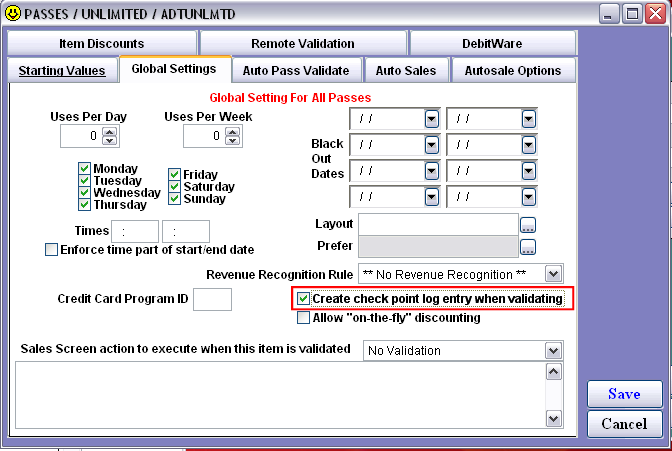The image size is (672, 451).
Task: Uncheck the Saturday checkbox
Action: (174, 186)
